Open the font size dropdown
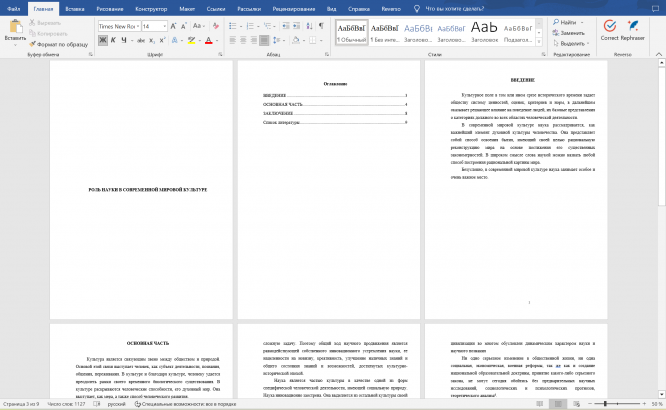 coord(164,26)
